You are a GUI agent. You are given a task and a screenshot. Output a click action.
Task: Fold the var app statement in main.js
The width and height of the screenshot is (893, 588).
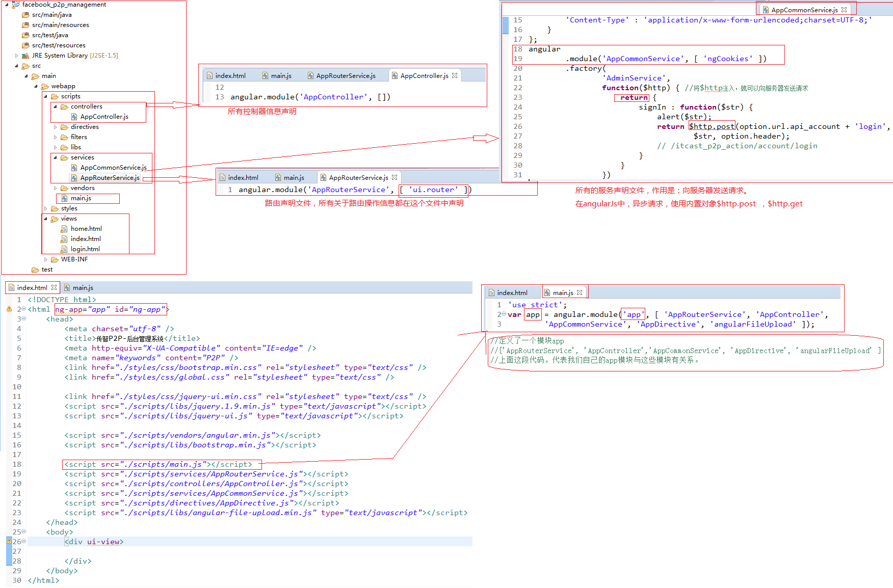(x=504, y=314)
